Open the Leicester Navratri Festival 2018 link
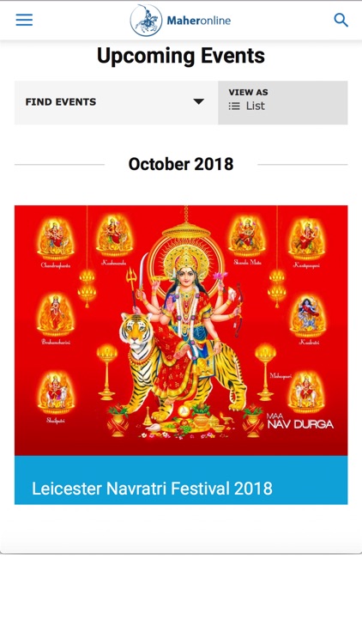The image size is (362, 644). pos(153,489)
